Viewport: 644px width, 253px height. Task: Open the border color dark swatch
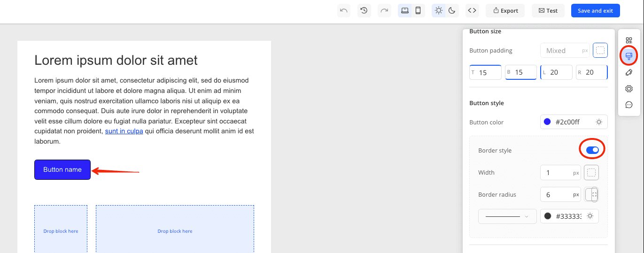(548, 216)
